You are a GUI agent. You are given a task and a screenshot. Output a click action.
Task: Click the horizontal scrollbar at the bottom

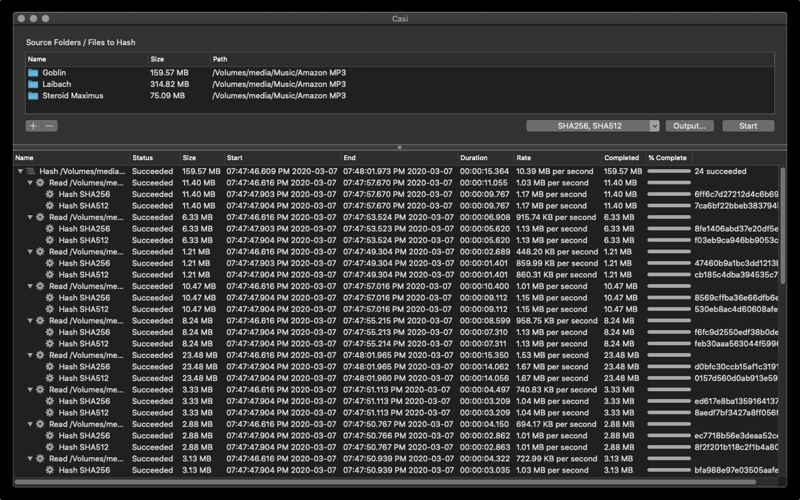385,482
